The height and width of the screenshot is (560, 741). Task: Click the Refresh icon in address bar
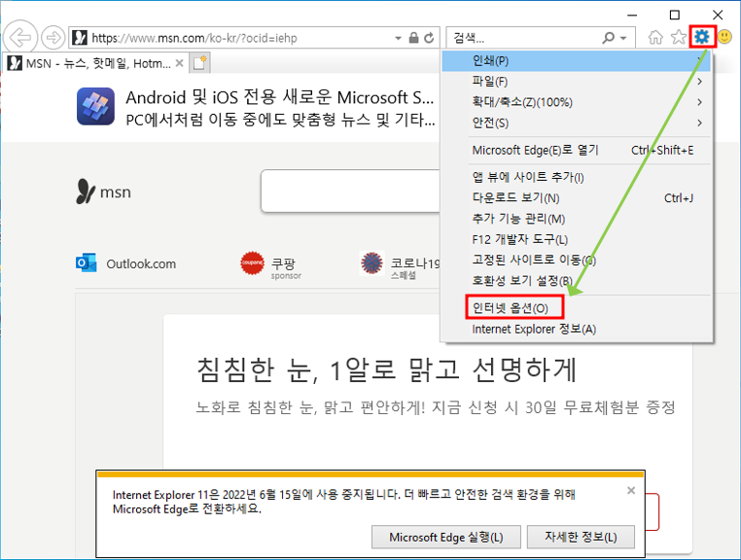tap(429, 38)
